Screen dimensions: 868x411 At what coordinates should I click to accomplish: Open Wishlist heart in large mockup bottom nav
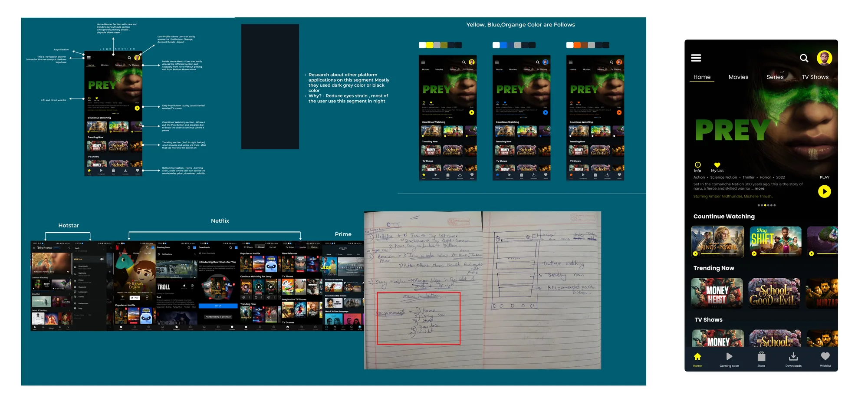coord(825,356)
